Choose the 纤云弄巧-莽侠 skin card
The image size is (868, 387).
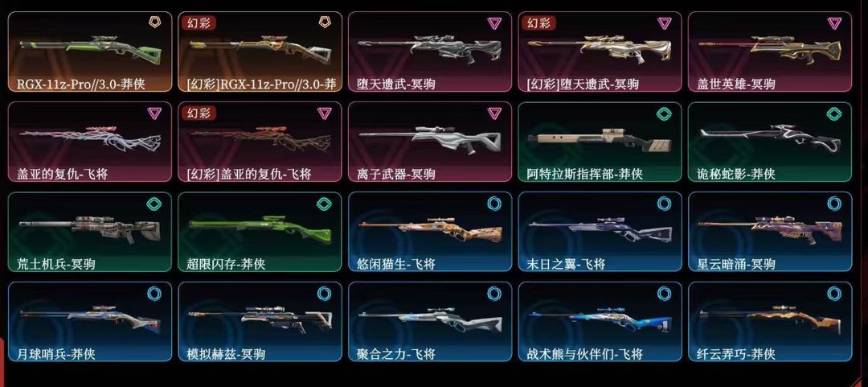769,322
